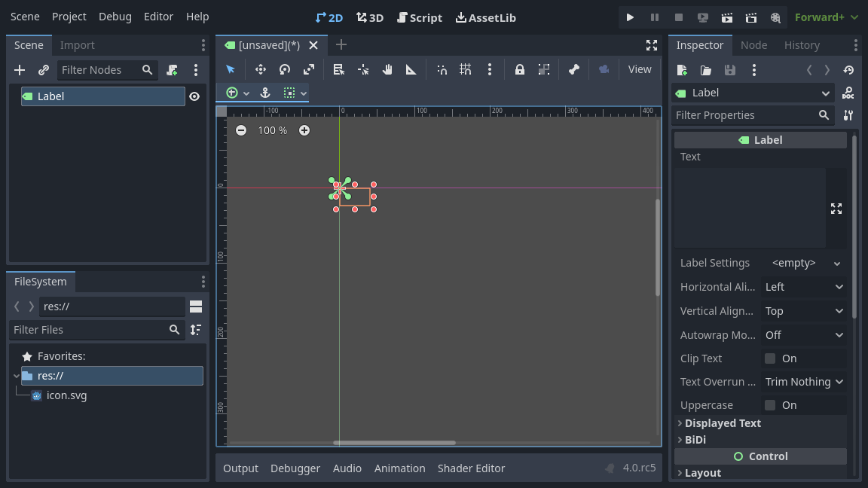
Task: Click the Filter Properties search field
Action: click(742, 114)
